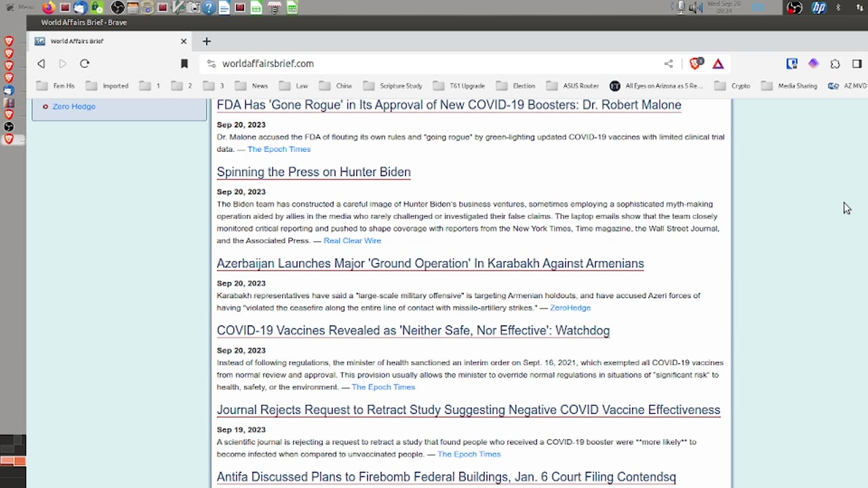Close the World Affairs Brief tab
Viewport: 868px width, 488px height.
(x=183, y=41)
